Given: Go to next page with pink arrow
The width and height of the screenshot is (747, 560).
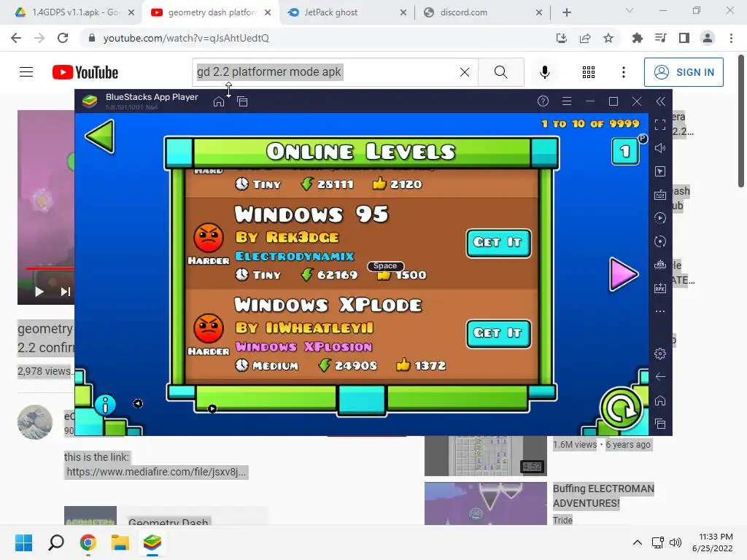Looking at the screenshot, I should 623,274.
